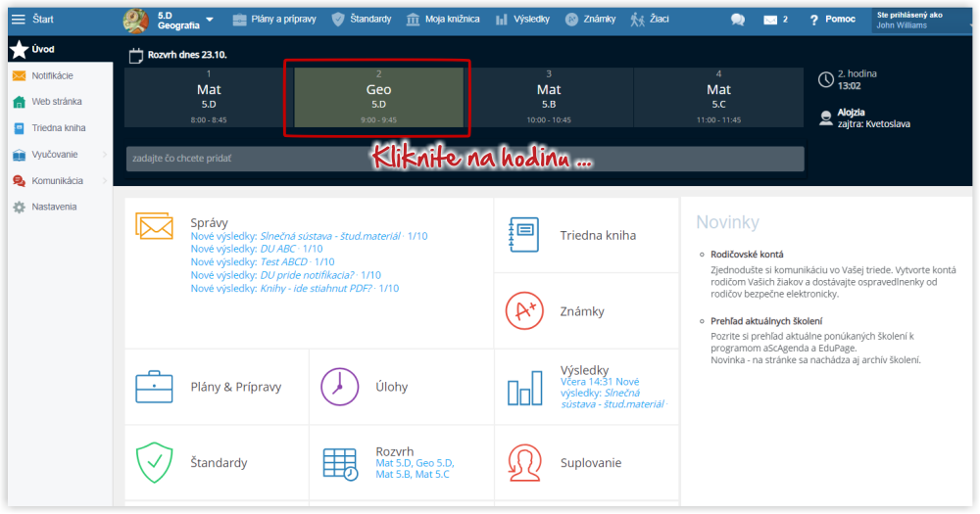Click logged-in user John Williams

(920, 20)
